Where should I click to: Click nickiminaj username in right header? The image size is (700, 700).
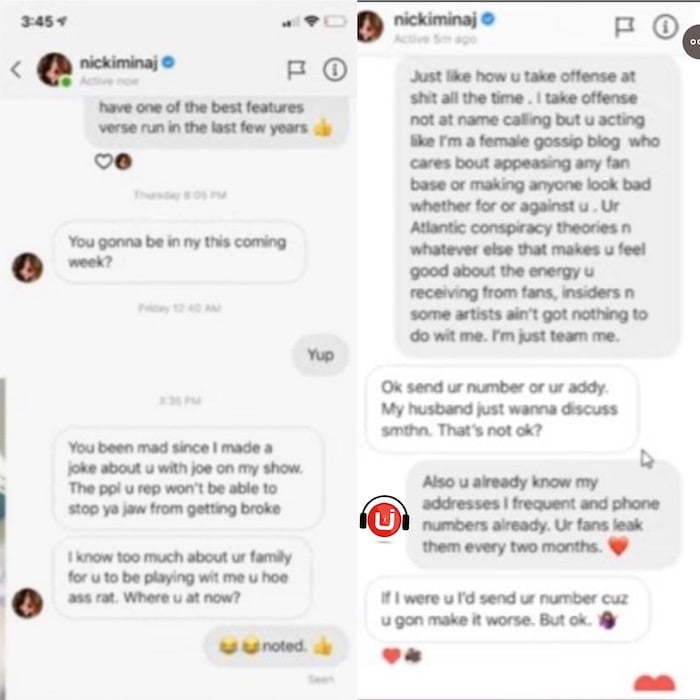point(435,19)
